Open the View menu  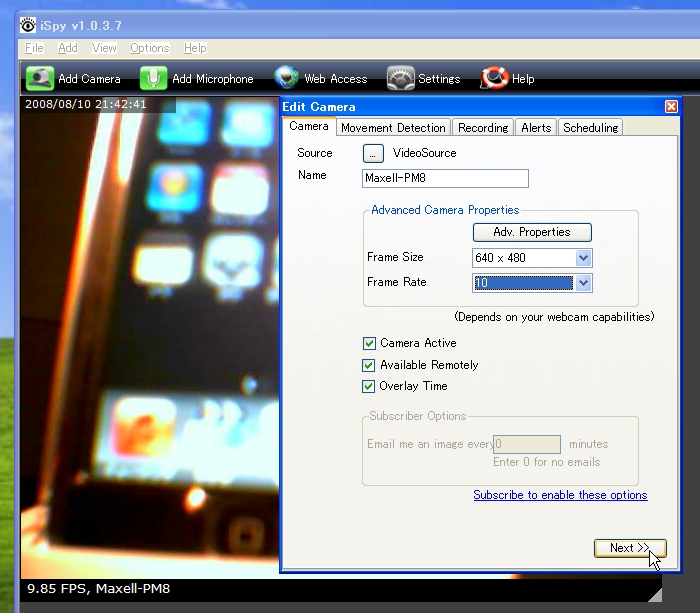(104, 48)
